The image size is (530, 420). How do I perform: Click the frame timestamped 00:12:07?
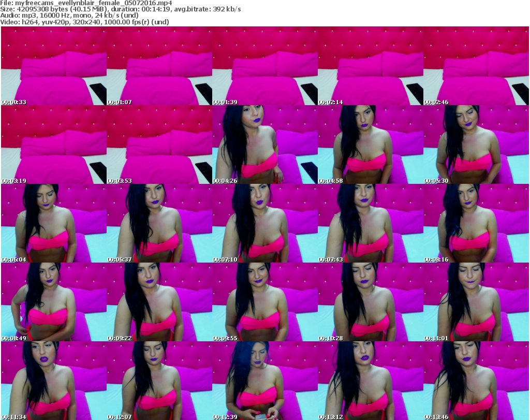[159, 381]
